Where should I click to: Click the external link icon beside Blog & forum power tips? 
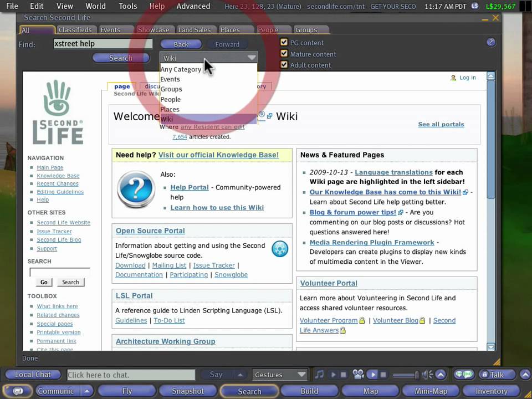[401, 212]
